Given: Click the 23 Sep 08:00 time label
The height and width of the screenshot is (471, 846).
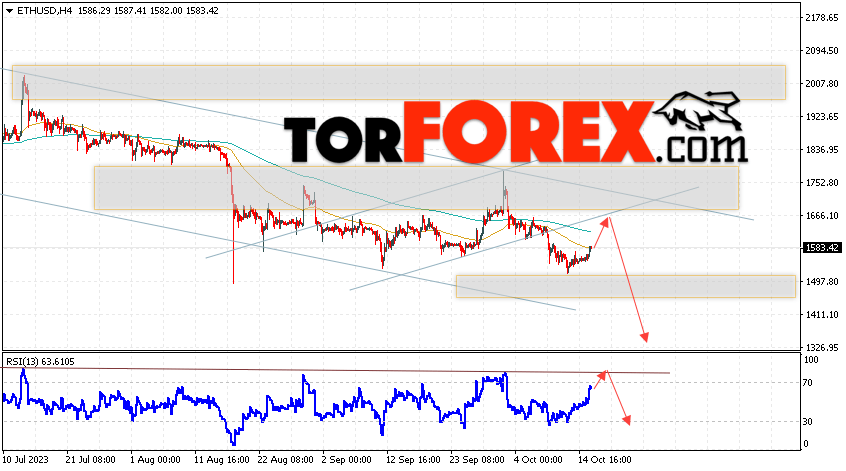Looking at the screenshot, I should (477, 460).
